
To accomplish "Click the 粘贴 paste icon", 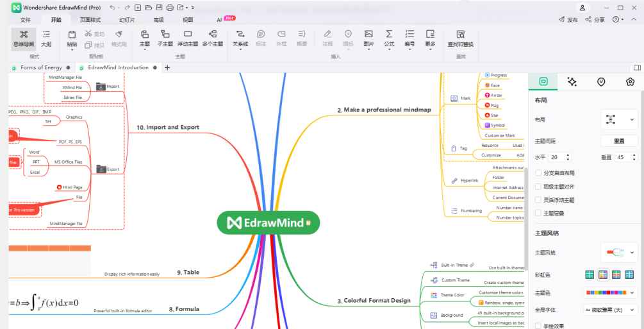I will (72, 38).
